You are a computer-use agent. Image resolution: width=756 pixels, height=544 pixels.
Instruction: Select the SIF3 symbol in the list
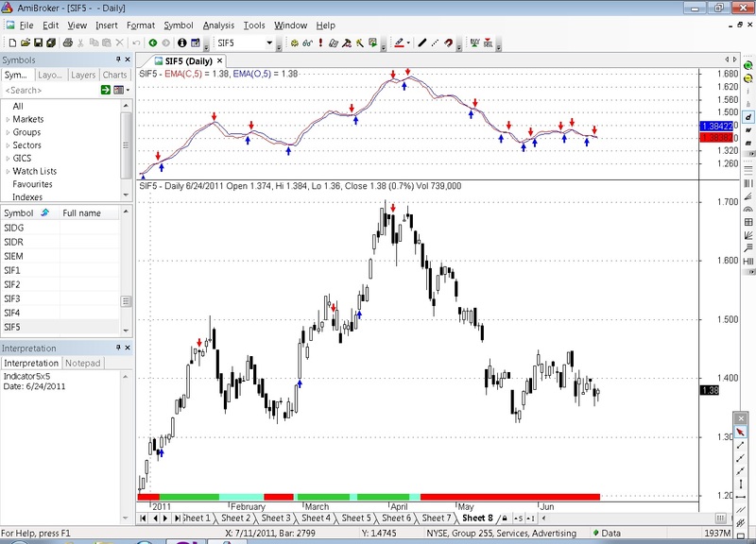coord(12,298)
